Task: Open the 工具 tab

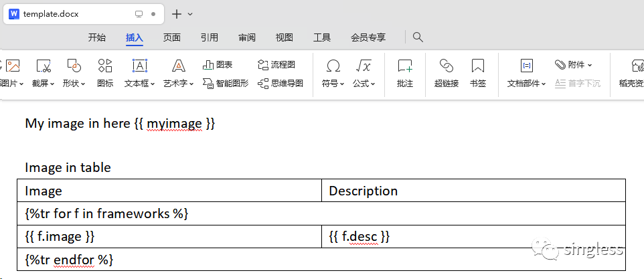Action: point(322,37)
